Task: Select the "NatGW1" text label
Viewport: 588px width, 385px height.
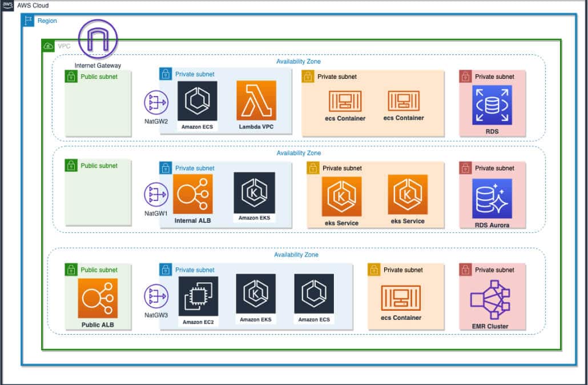Action: click(156, 214)
